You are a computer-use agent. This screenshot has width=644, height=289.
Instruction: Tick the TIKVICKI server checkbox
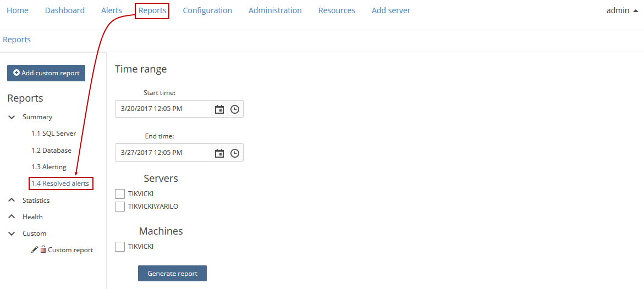click(120, 194)
